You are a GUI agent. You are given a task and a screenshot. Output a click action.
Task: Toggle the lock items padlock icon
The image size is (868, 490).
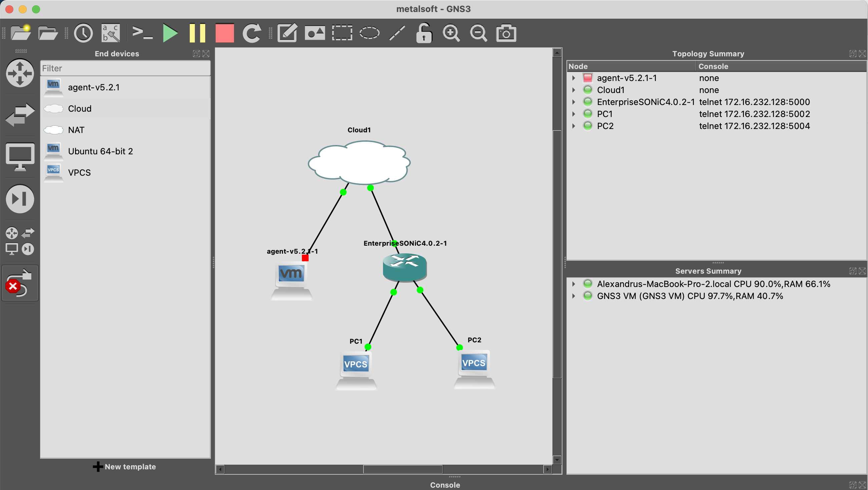pos(424,33)
